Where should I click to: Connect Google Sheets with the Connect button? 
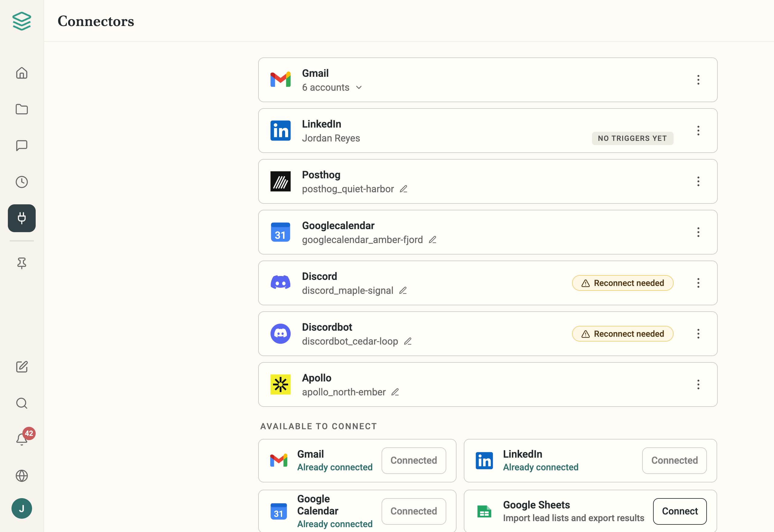tap(680, 511)
